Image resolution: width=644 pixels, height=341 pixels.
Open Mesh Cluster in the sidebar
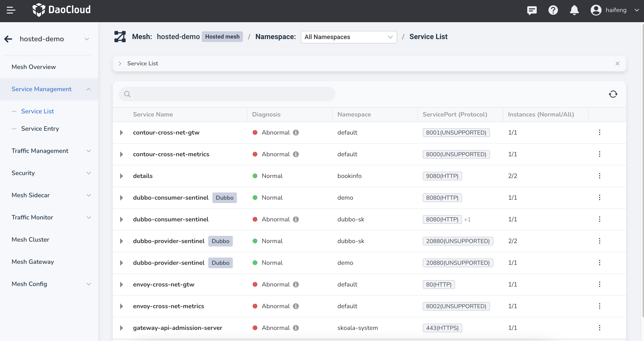[49, 240]
